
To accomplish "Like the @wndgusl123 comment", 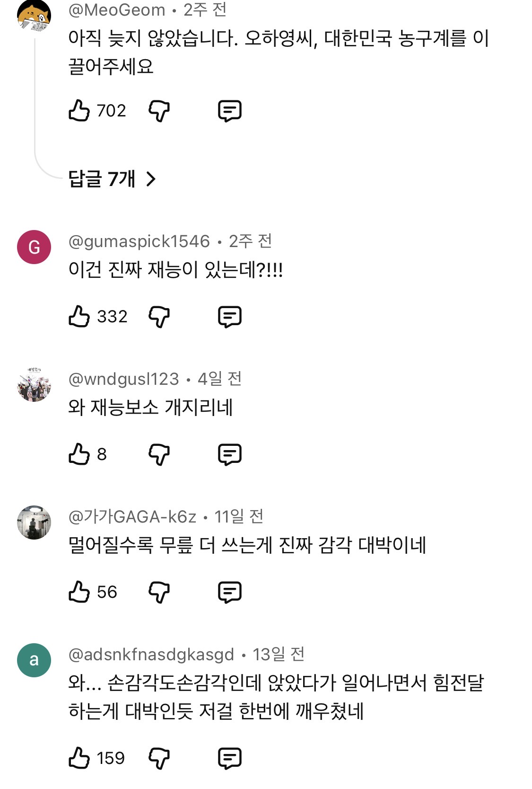I will pos(79,454).
